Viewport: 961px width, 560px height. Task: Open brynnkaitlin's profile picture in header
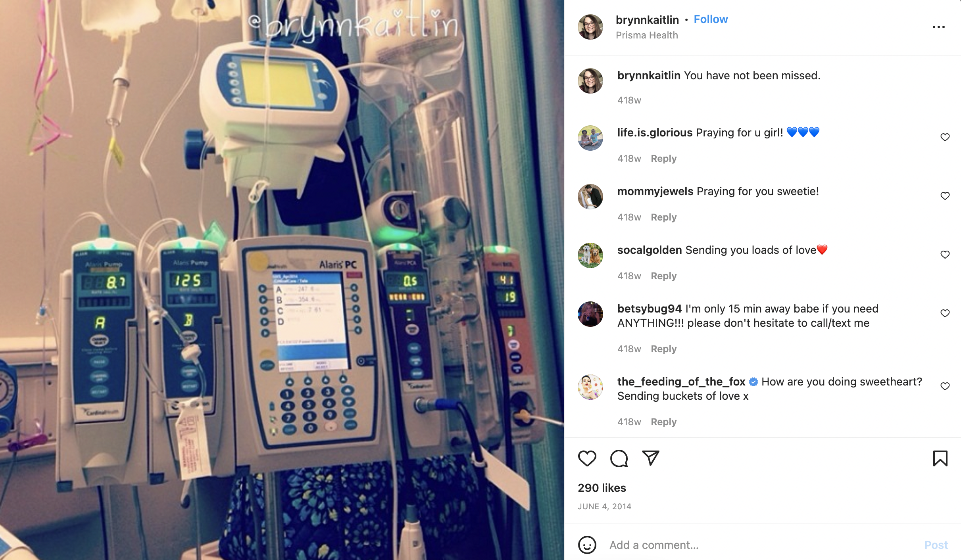590,27
